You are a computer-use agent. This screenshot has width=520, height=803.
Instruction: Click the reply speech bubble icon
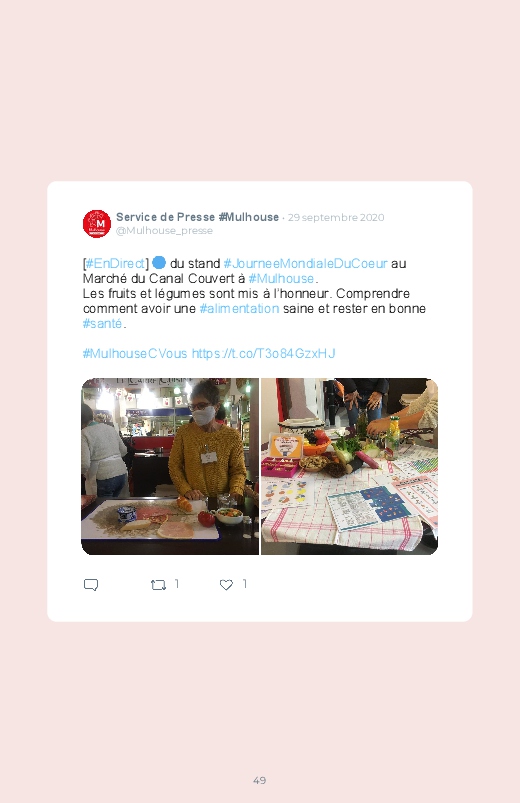[x=91, y=584]
